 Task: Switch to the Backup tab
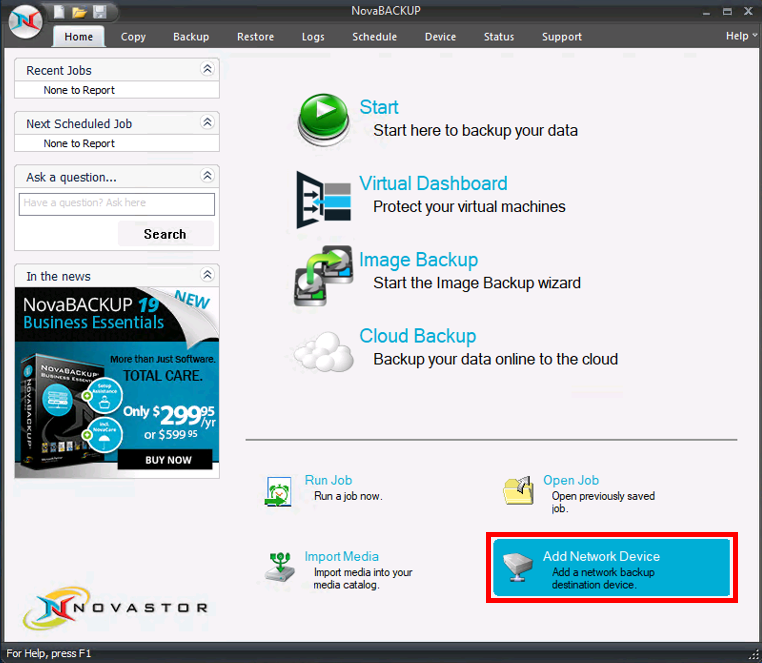coord(191,37)
